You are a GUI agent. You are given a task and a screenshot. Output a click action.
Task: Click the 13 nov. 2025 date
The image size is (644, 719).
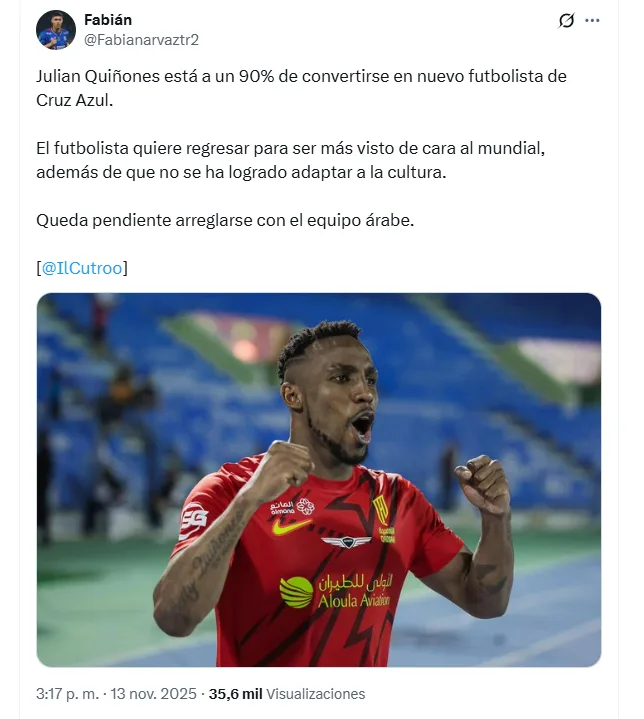[x=153, y=694]
